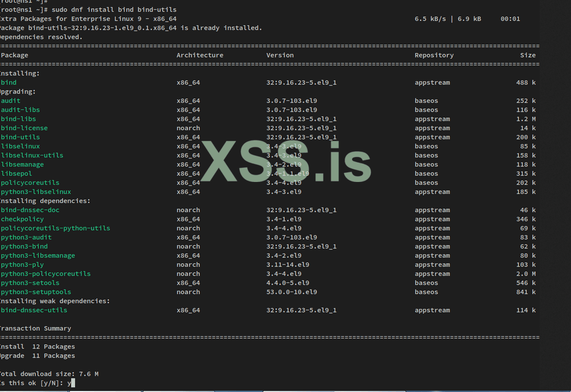Viewport: 571px width, 392px height.
Task: Click the 'bind-license' package name
Action: [x=24, y=128]
